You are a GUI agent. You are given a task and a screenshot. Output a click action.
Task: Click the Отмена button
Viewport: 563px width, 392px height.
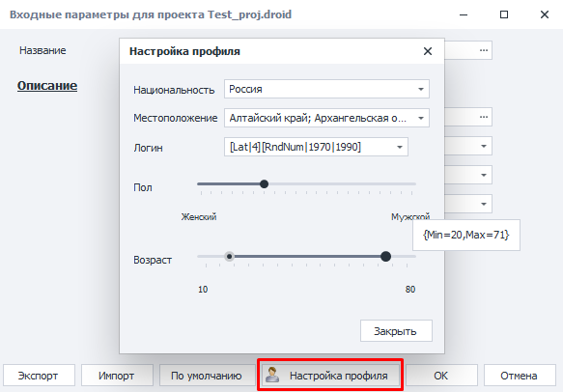tap(520, 376)
